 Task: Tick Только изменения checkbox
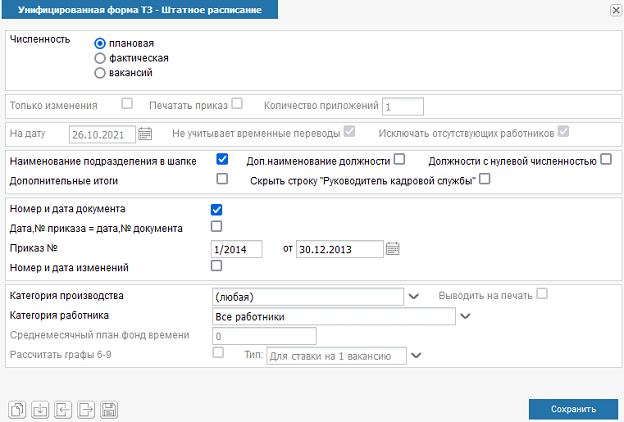(127, 104)
